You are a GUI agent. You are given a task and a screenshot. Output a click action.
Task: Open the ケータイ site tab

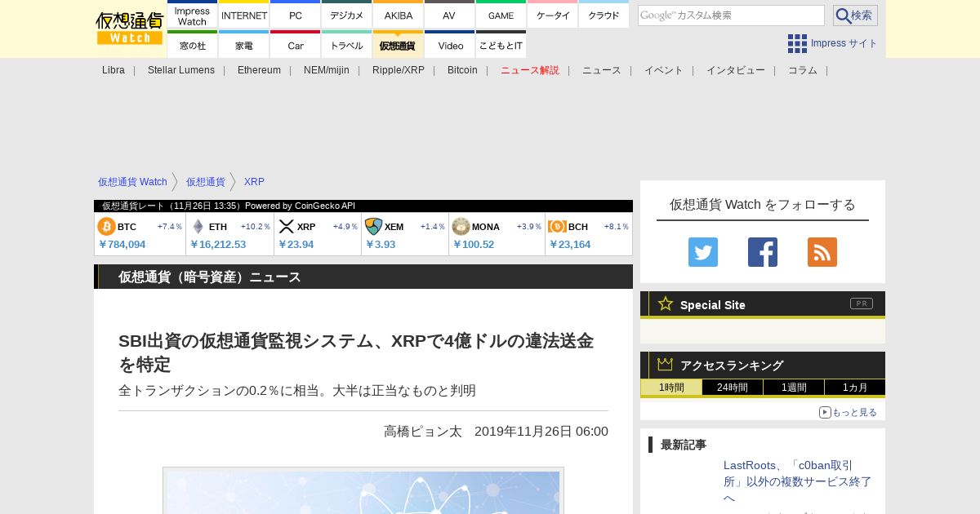point(553,15)
